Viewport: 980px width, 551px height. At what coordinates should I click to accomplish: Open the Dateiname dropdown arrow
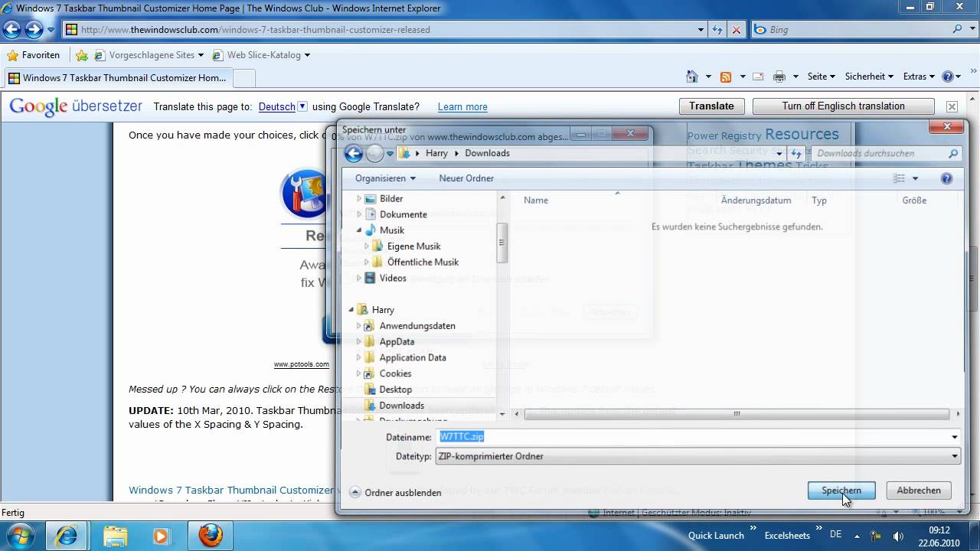955,437
